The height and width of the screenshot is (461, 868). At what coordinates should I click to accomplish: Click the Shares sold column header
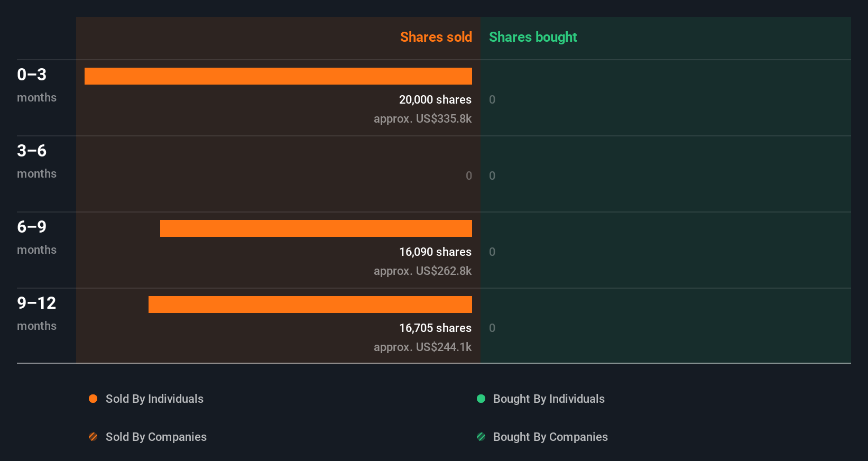click(x=436, y=37)
